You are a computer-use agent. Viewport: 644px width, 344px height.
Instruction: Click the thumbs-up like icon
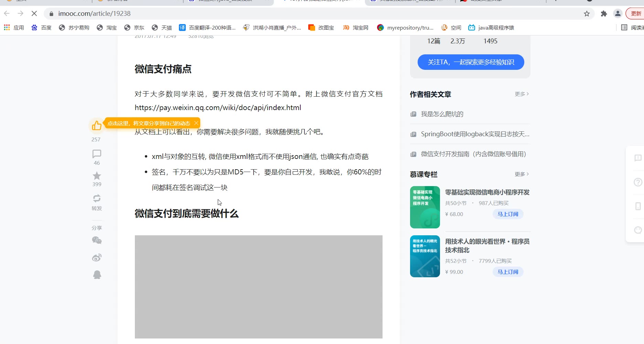[x=97, y=126]
